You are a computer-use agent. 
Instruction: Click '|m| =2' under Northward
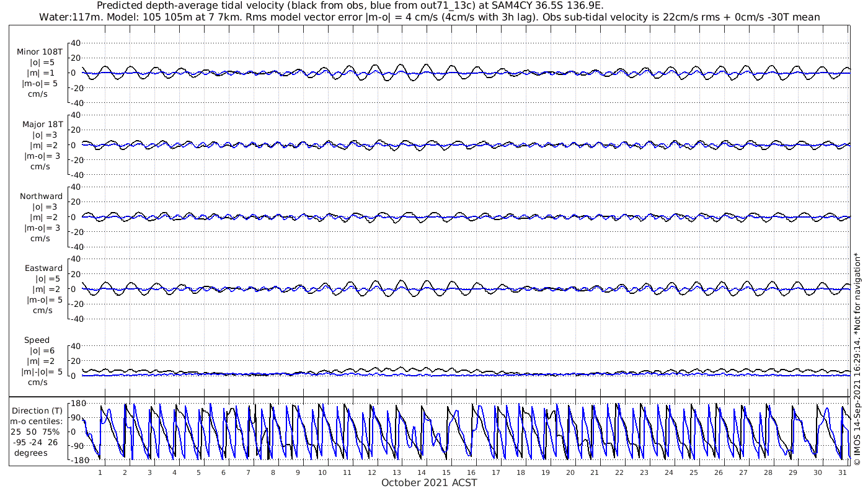pyautogui.click(x=43, y=217)
